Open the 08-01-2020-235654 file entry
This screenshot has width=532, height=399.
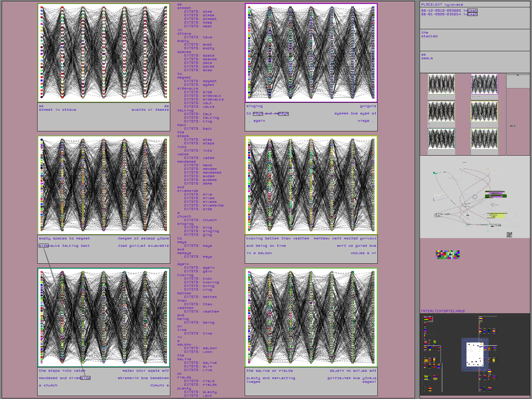click(449, 14)
